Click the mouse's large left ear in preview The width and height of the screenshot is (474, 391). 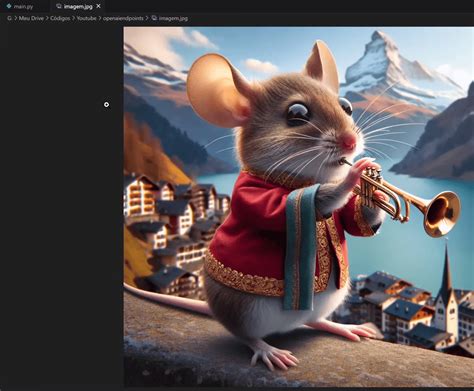click(217, 90)
